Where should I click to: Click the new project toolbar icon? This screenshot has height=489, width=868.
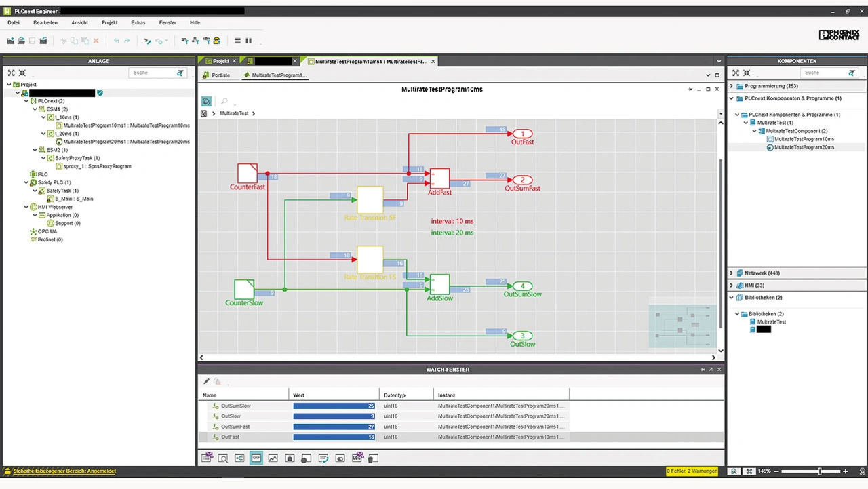(11, 41)
